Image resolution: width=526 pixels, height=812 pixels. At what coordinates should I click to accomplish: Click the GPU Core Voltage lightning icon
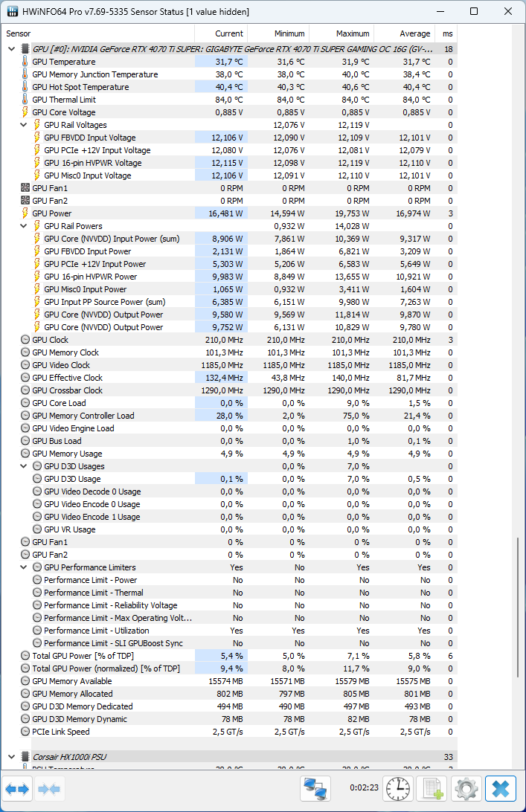(25, 112)
